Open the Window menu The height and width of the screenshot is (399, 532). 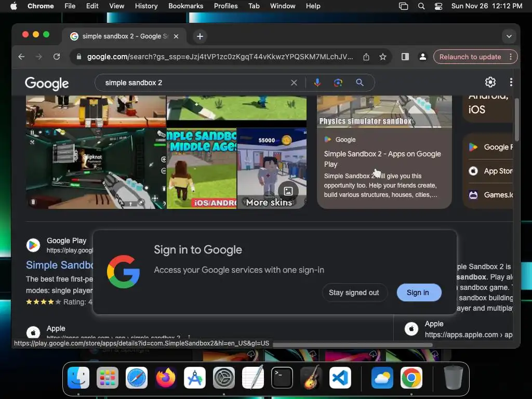(x=283, y=6)
